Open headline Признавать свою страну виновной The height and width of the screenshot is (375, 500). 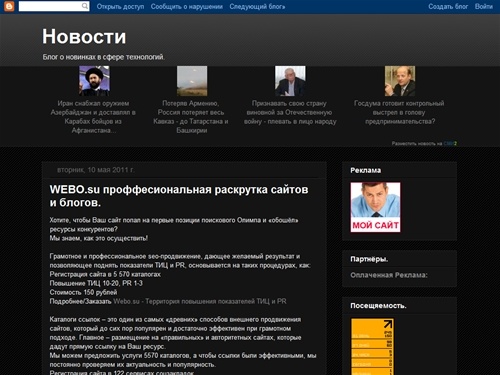click(290, 112)
